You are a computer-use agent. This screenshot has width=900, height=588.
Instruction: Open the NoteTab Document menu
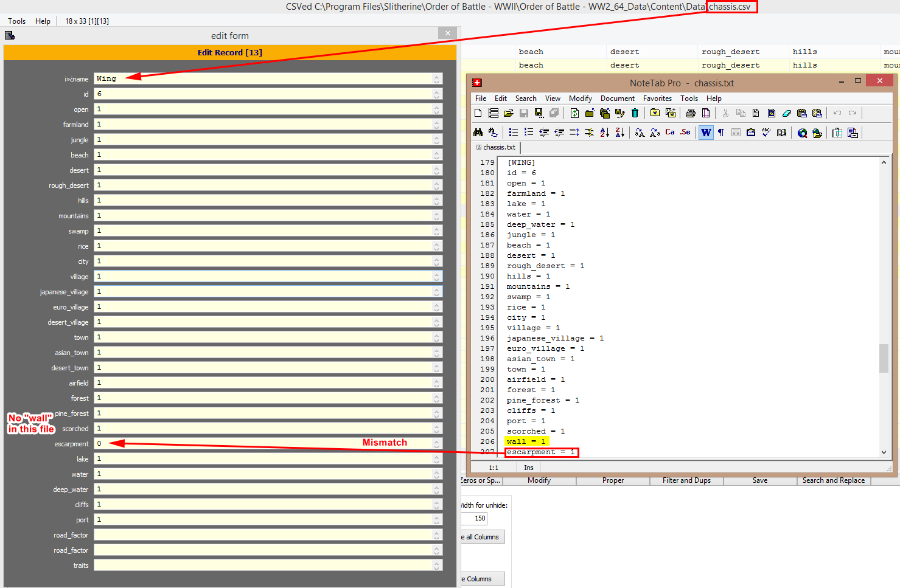618,99
